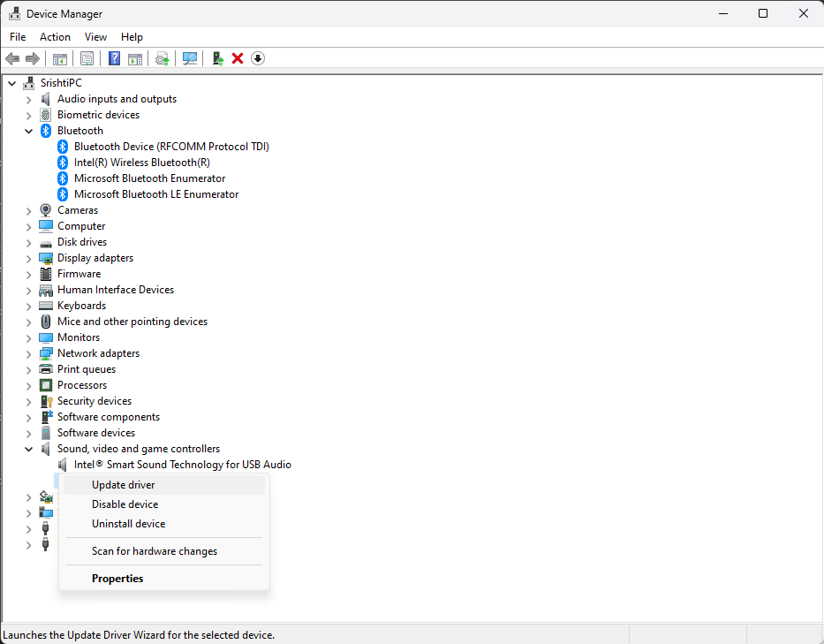Viewport: 824px width, 644px height.
Task: Choose Update driver from the context menu
Action: pyautogui.click(x=164, y=485)
